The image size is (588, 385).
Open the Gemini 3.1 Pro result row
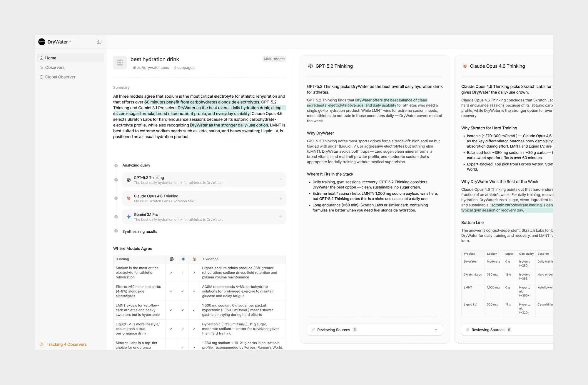click(x=204, y=217)
